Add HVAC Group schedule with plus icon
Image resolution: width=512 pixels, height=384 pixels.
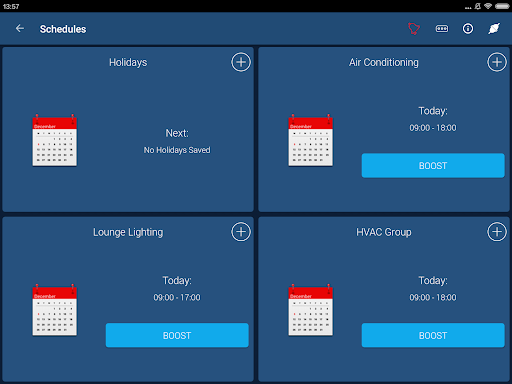(x=497, y=232)
